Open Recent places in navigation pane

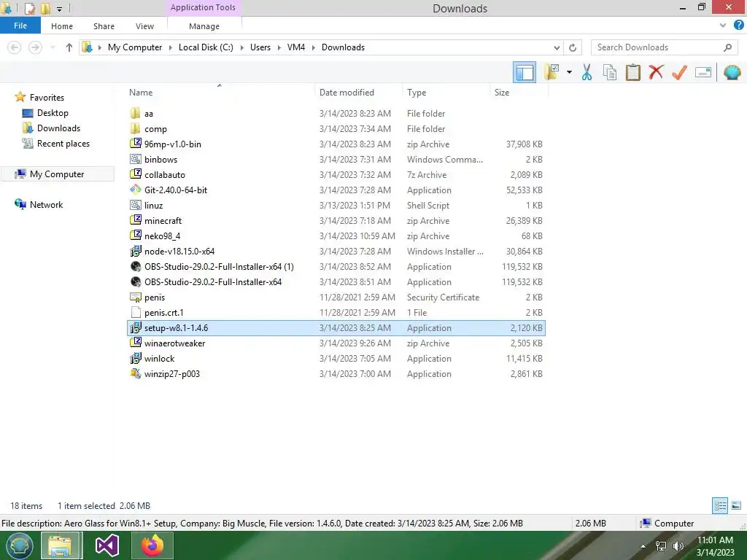coord(63,144)
